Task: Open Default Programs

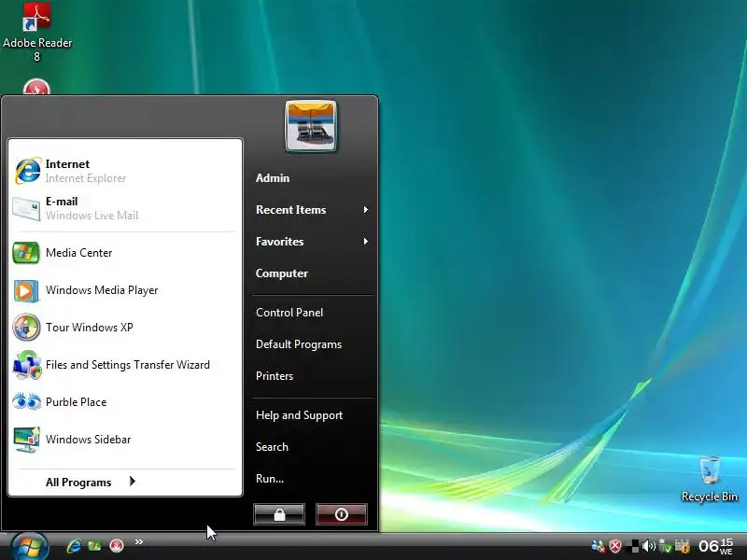Action: 299,344
